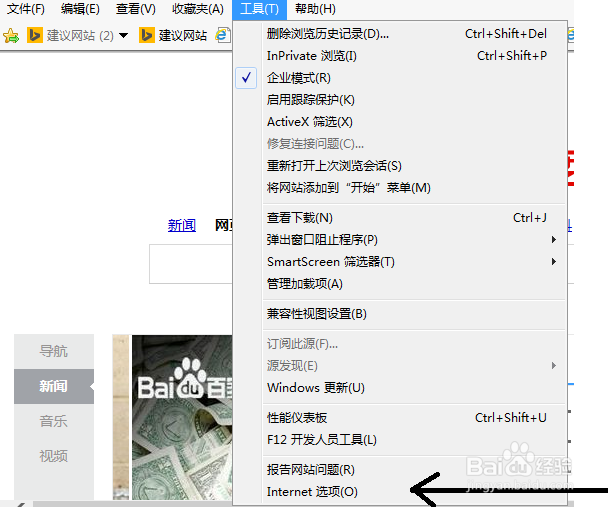Select Windows 更新(U)
608x507 pixels.
400,388
